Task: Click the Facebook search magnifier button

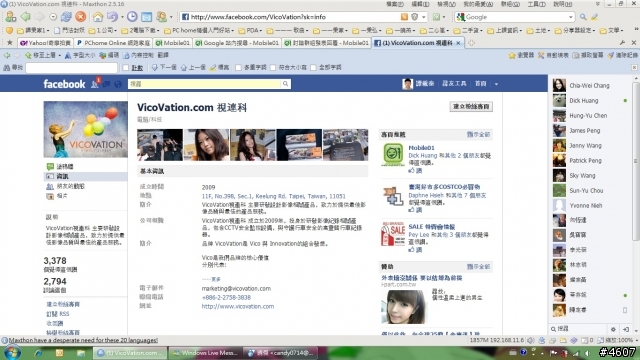Action: tap(285, 84)
